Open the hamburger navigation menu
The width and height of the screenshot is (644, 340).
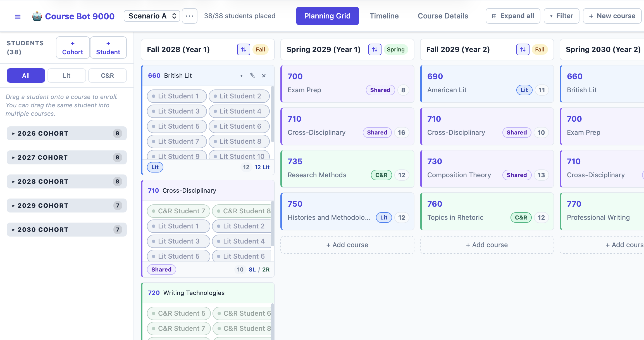(x=18, y=16)
